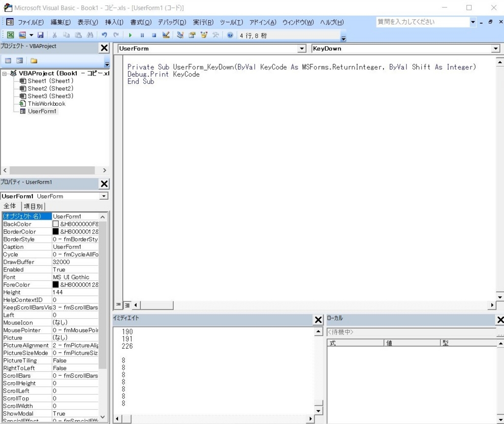Open the デバッグ menu
Image resolution: width=504 pixels, height=424 pixels.
coord(171,22)
